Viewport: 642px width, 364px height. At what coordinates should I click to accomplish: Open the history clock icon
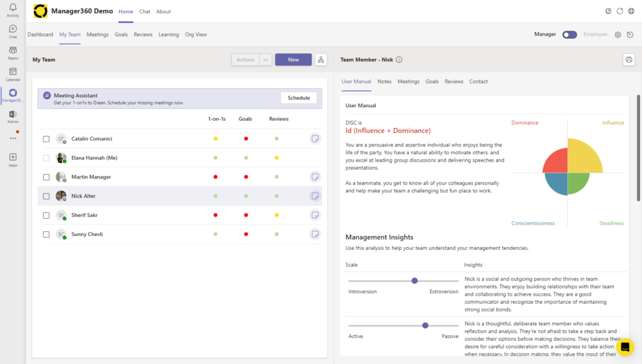630,34
